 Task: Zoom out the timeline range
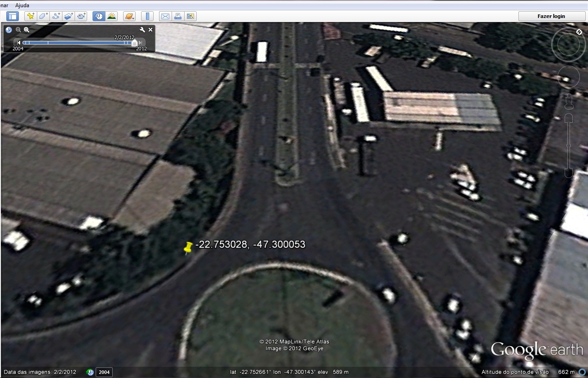18,30
